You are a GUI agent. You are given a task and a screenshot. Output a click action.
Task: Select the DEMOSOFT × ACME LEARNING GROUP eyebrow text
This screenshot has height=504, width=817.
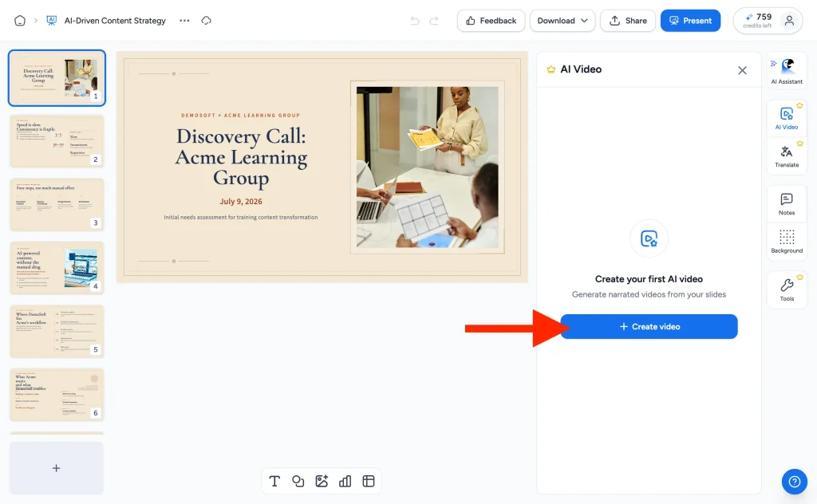tap(241, 115)
